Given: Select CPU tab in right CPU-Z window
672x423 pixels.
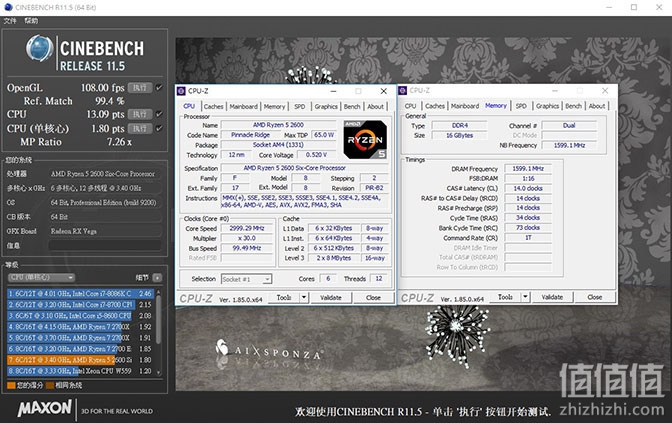Looking at the screenshot, I should [x=411, y=106].
